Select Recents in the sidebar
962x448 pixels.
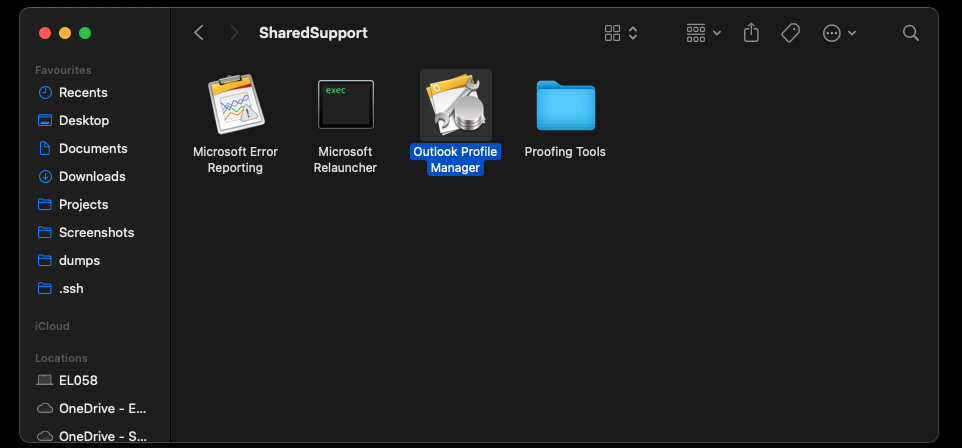(83, 92)
